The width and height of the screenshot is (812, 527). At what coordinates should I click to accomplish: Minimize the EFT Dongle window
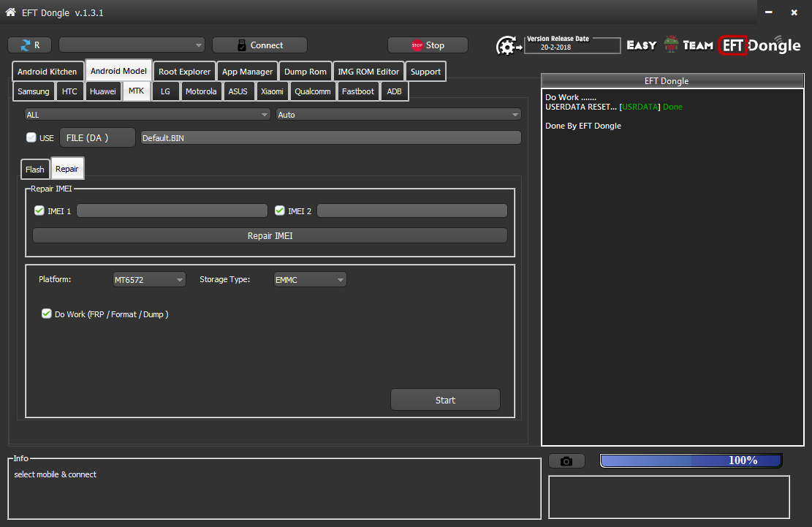pos(769,12)
